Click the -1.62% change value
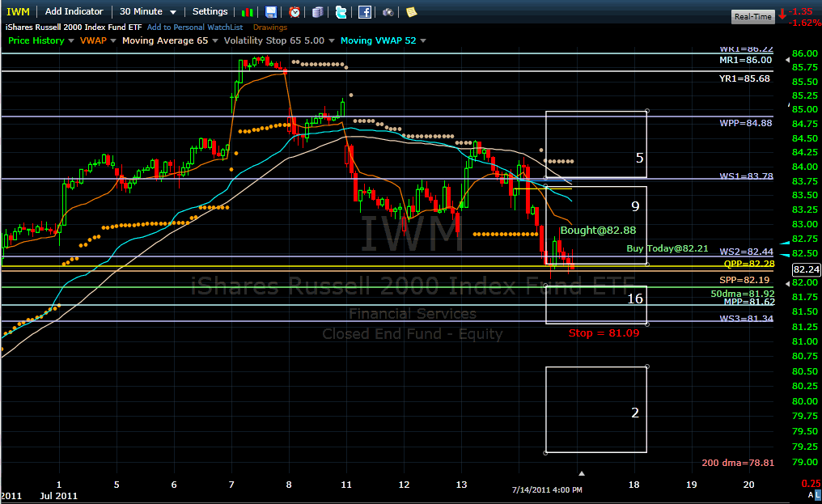The image size is (822, 504). tap(805, 23)
